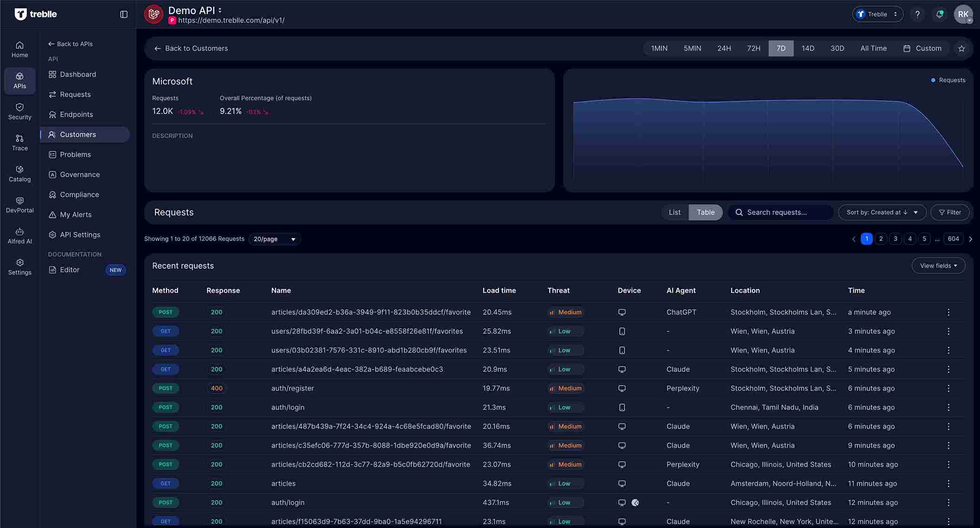Open the Trace section in the sidebar
Screen dimensions: 980x528
19,142
